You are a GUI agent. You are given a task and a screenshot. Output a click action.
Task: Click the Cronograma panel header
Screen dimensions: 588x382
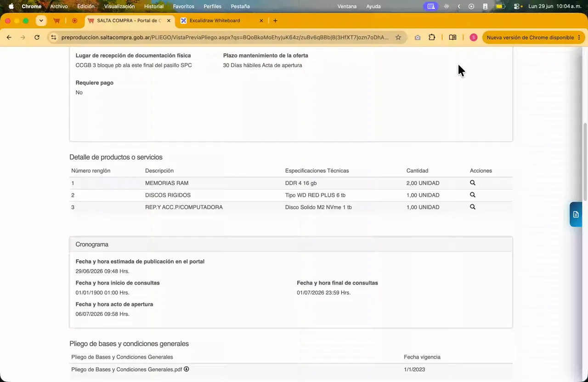point(291,244)
